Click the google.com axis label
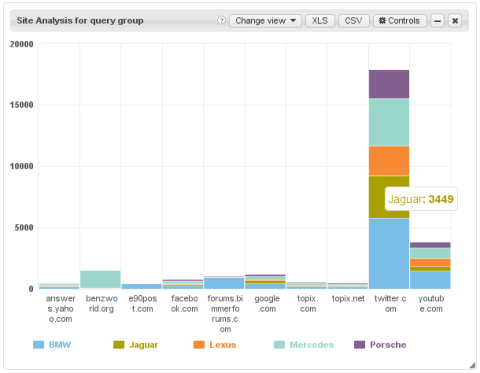 point(267,304)
